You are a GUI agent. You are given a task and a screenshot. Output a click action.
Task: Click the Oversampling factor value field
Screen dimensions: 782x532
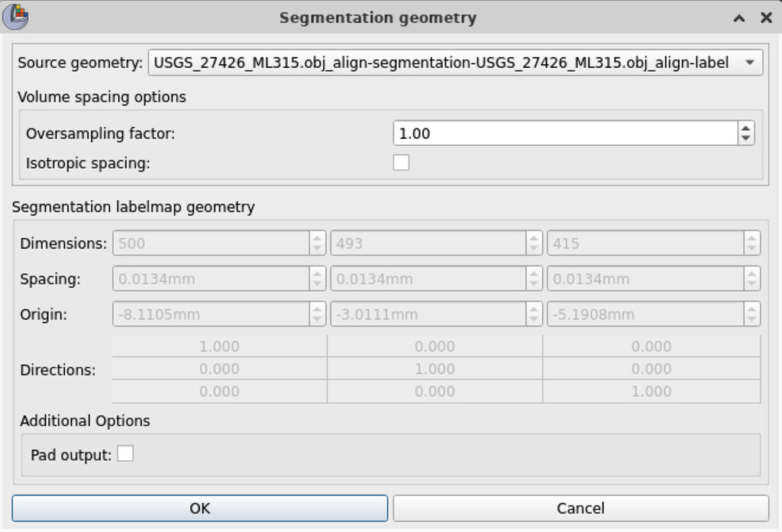tap(535, 132)
